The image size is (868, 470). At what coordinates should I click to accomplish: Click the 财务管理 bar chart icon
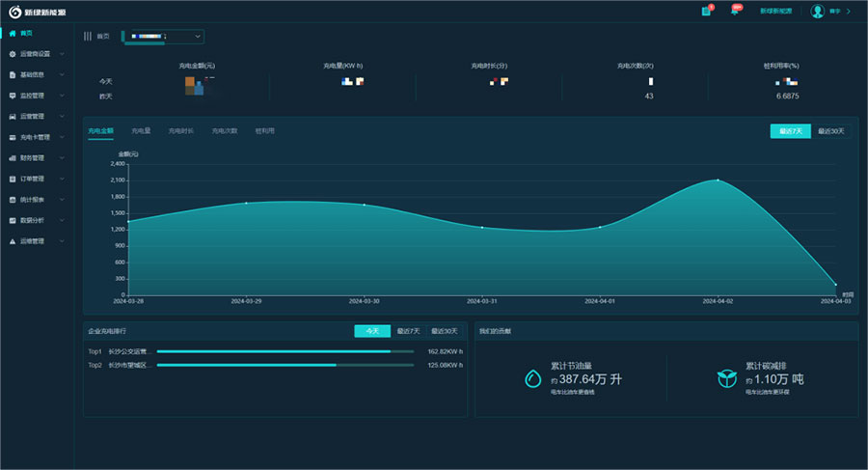click(x=13, y=157)
